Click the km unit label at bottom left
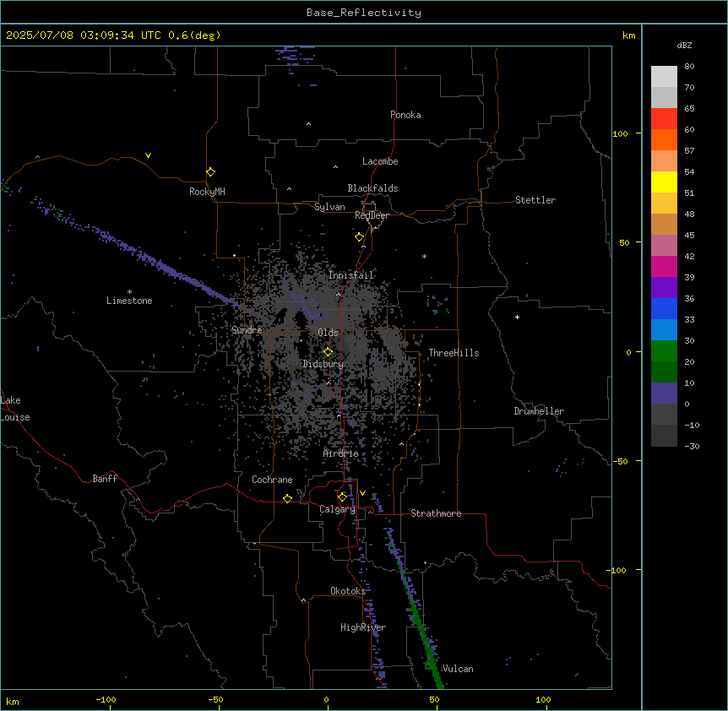 click(x=13, y=702)
